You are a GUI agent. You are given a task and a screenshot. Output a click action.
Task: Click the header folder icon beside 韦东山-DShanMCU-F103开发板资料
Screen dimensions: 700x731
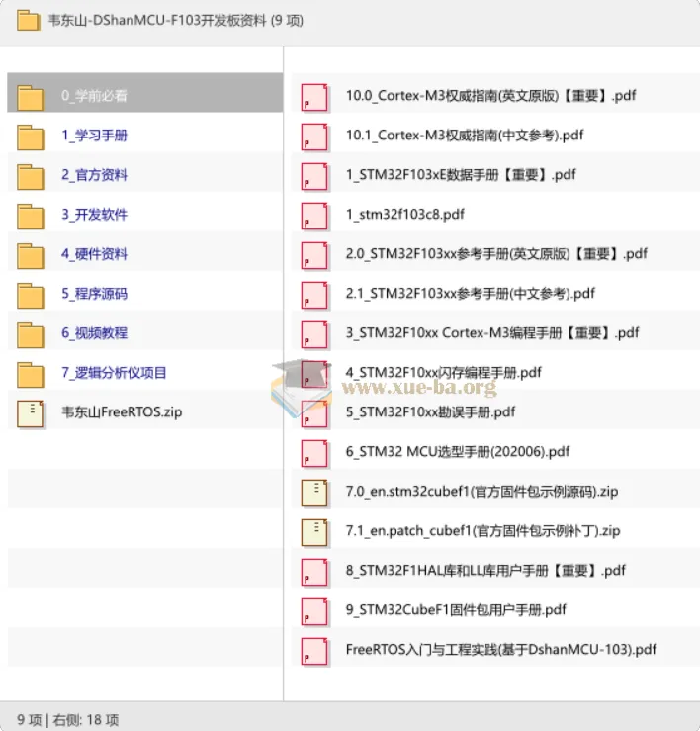click(x=29, y=21)
